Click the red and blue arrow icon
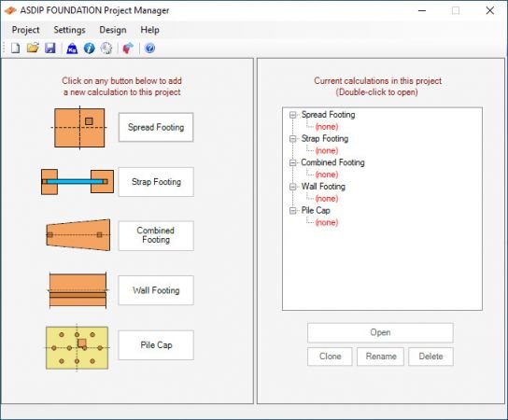 point(128,49)
